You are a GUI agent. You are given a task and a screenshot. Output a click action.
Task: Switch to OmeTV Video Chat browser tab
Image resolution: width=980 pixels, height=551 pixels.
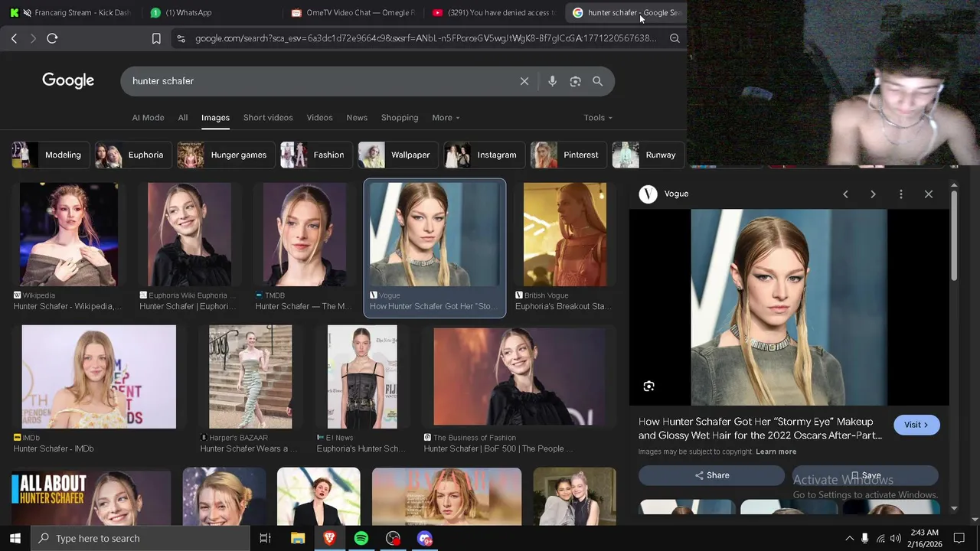(x=352, y=12)
